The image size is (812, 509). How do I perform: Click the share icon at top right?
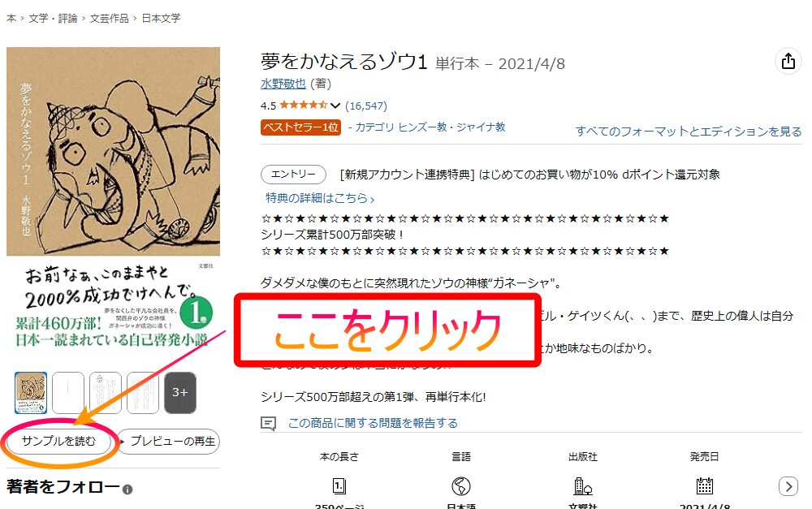(x=788, y=61)
